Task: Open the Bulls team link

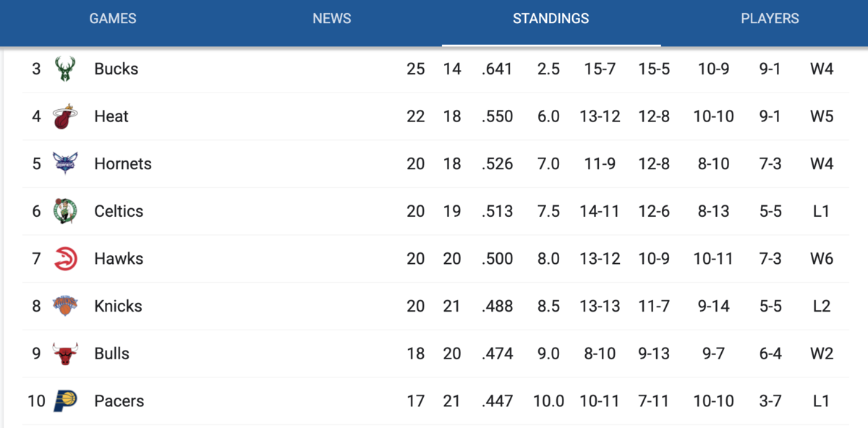Action: pyautogui.click(x=111, y=354)
